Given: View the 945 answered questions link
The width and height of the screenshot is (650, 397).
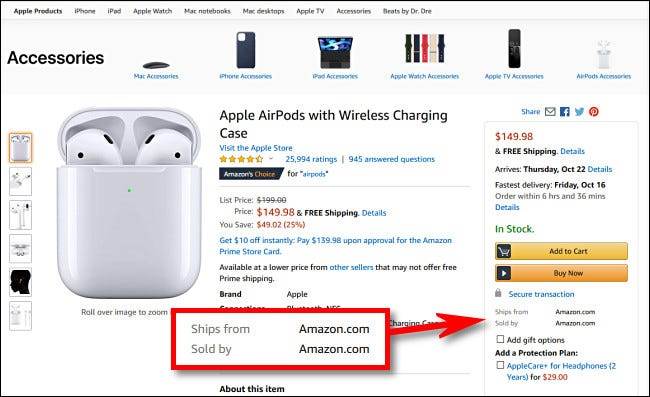Looking at the screenshot, I should tap(392, 159).
